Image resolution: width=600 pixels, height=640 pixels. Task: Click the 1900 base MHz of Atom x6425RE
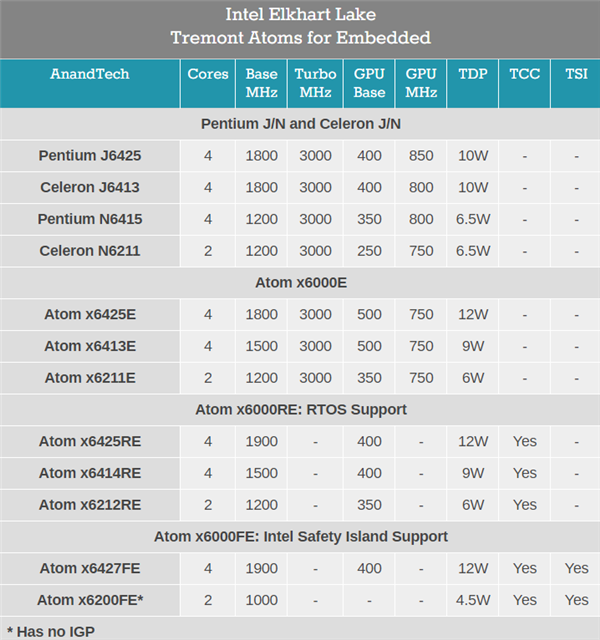(x=262, y=441)
